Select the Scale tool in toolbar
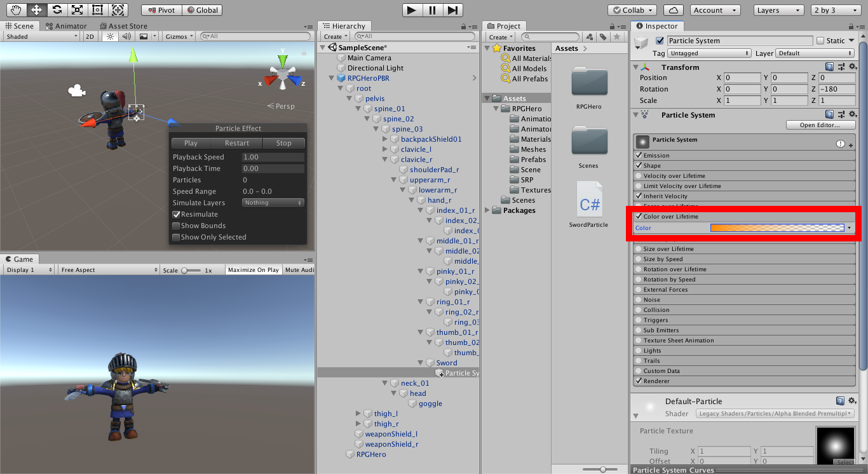Viewport: 868px width, 474px height. click(77, 10)
